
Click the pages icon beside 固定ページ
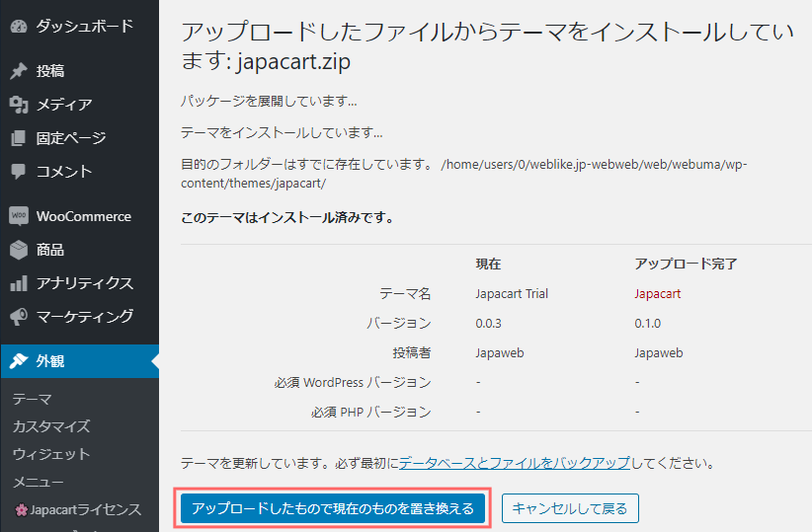19,138
